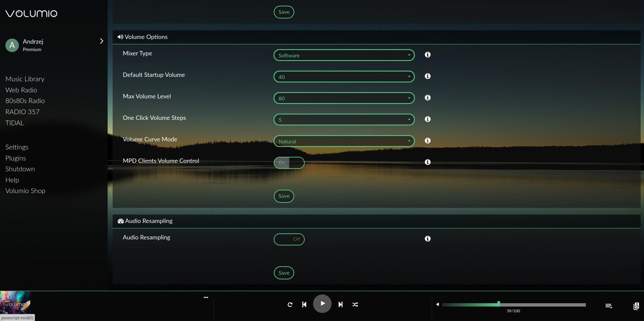Toggle the repeat icon
This screenshot has height=321, width=644.
tap(290, 305)
